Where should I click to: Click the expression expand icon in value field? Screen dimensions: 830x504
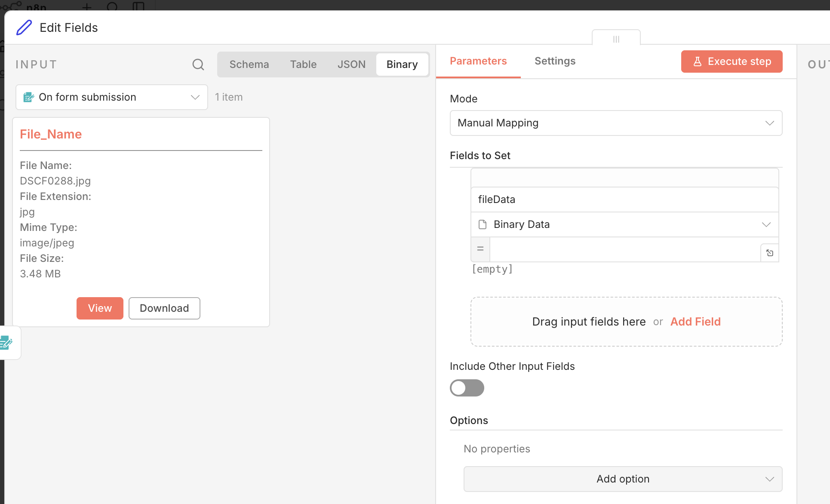click(769, 253)
